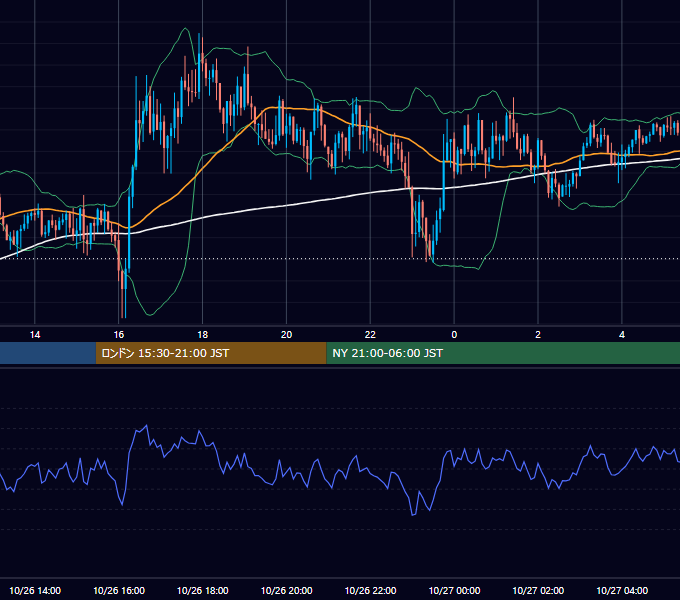Viewport: 680px width, 600px height.
Task: Click the 22 hour axis label
Action: point(370,335)
